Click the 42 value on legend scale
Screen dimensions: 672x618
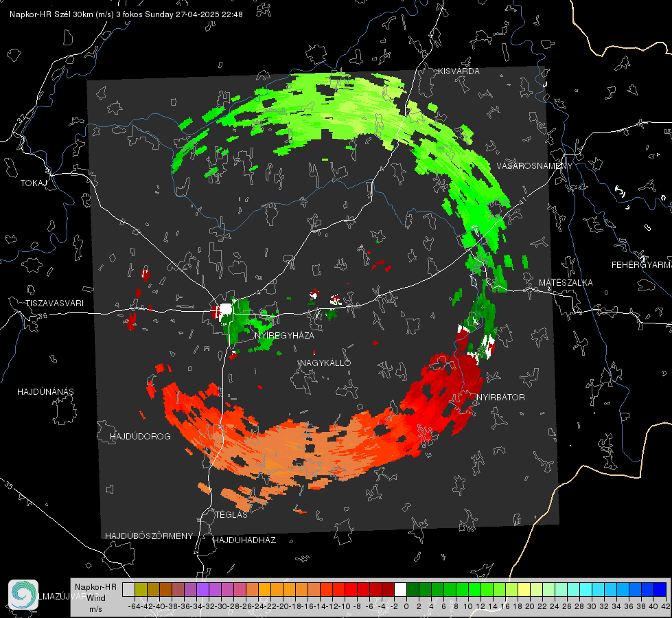coord(665,606)
